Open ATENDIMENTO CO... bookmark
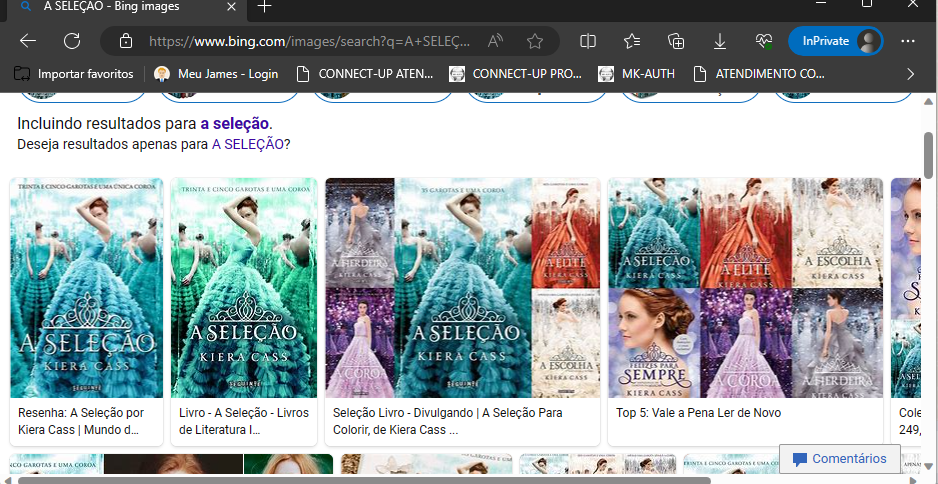 (x=759, y=74)
